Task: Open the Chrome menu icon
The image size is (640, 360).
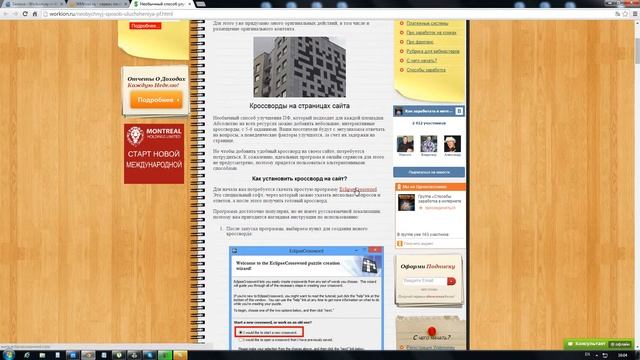Action: coord(635,13)
